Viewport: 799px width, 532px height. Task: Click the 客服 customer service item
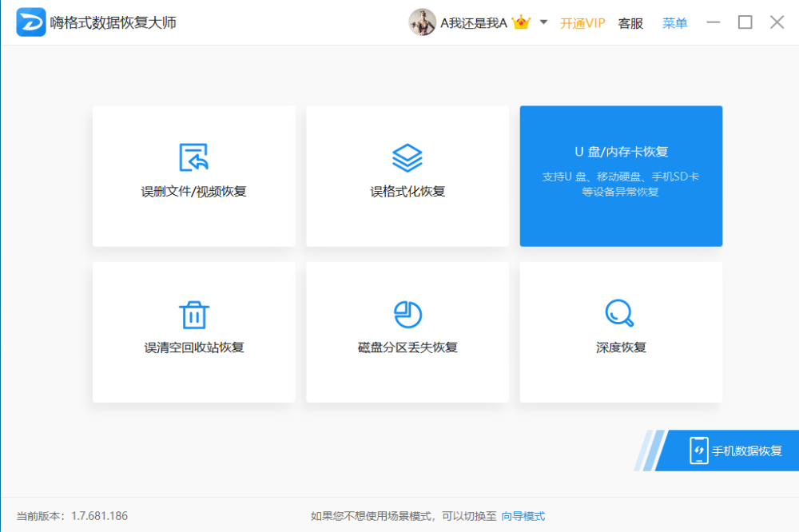[x=630, y=23]
